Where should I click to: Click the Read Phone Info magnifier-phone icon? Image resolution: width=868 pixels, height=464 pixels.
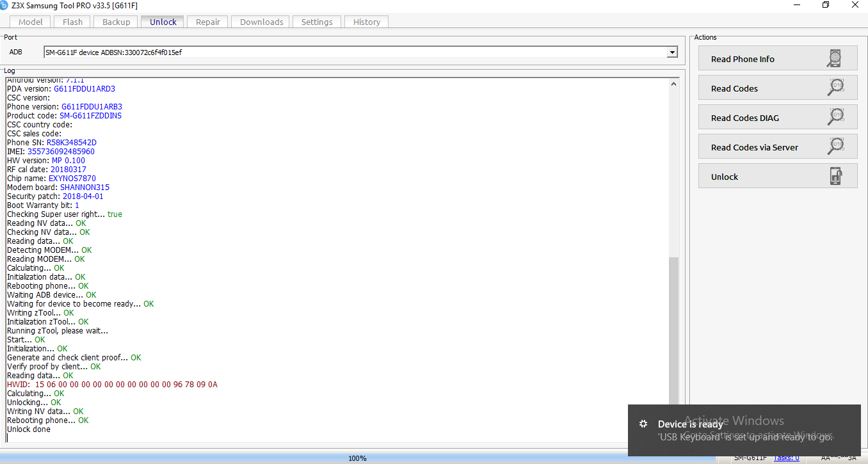tap(835, 59)
